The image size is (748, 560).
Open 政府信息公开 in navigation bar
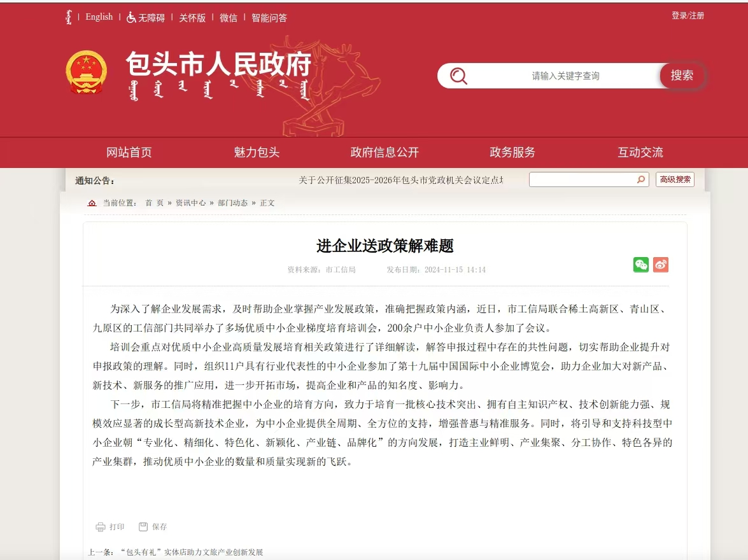click(385, 153)
